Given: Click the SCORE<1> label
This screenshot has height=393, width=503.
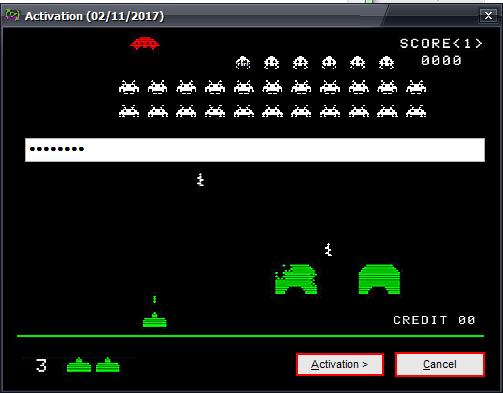Looking at the screenshot, I should point(441,43).
